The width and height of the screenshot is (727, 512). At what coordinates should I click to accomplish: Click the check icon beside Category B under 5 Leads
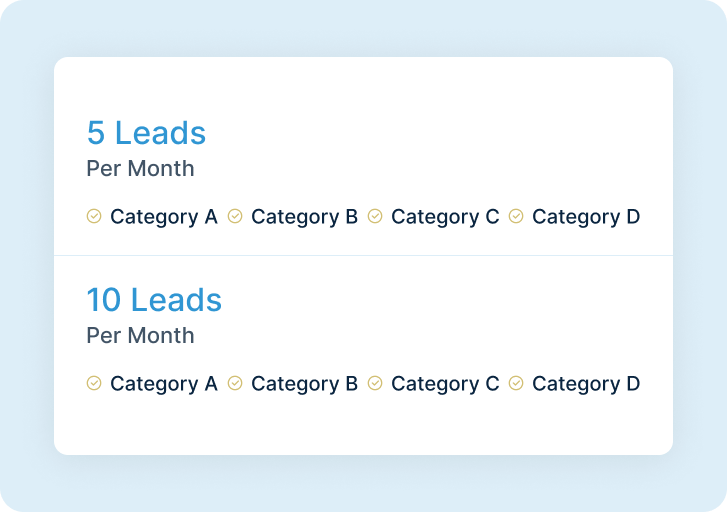tap(235, 216)
